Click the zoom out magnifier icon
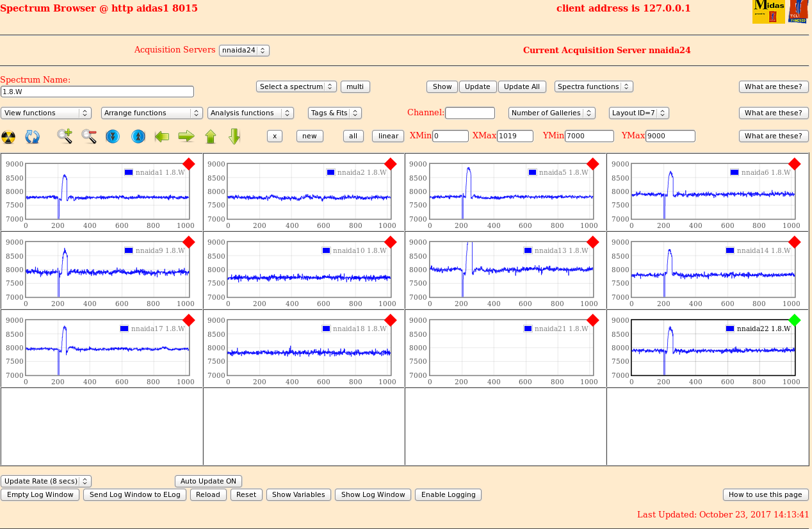 pyautogui.click(x=89, y=136)
